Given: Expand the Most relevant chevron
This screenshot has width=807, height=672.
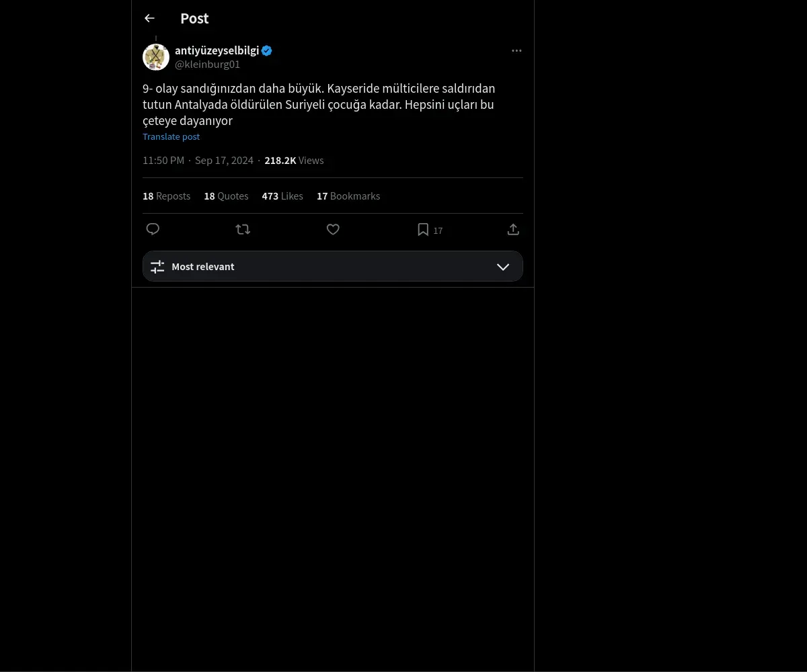Looking at the screenshot, I should pyautogui.click(x=502, y=267).
